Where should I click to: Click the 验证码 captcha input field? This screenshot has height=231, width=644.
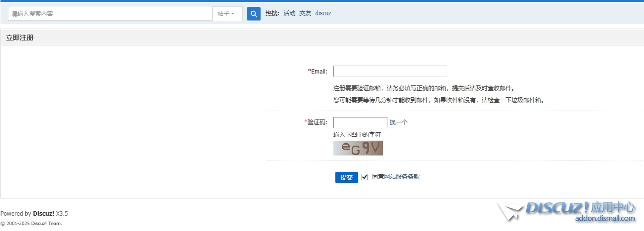(361, 122)
